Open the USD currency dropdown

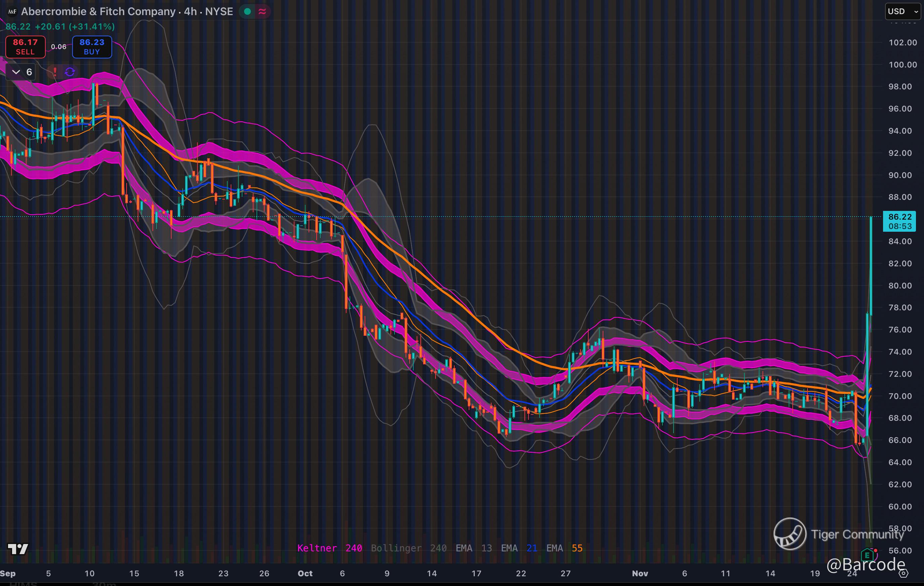point(902,11)
